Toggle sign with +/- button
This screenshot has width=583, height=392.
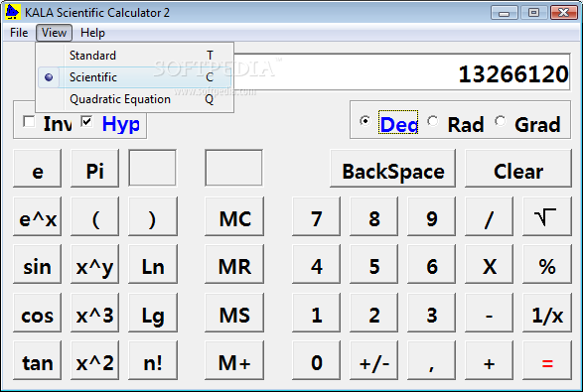click(x=373, y=360)
